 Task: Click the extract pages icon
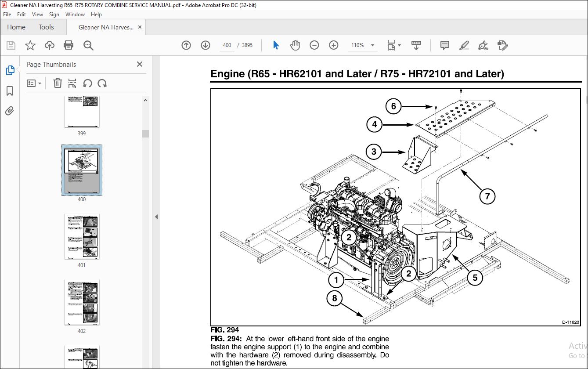pyautogui.click(x=72, y=83)
